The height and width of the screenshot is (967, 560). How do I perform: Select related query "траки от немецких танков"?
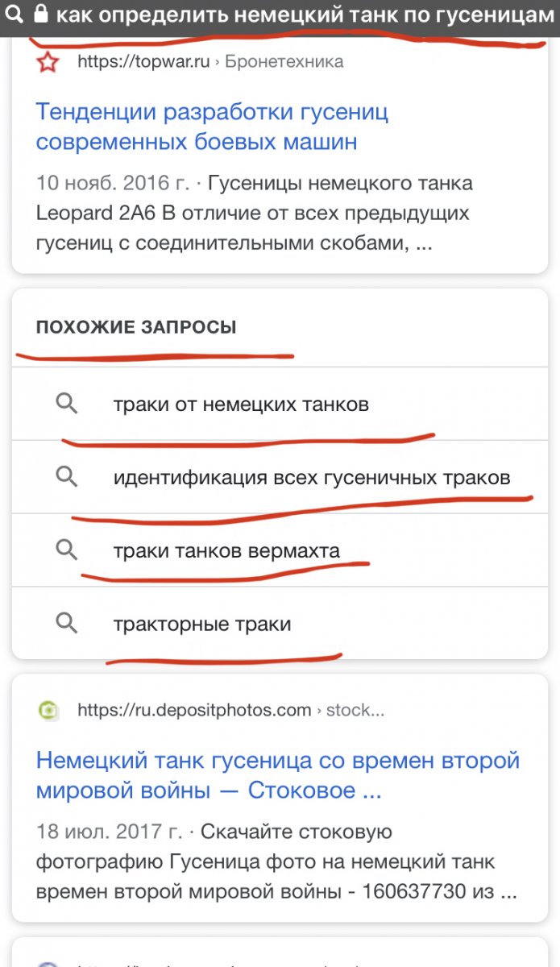(241, 404)
